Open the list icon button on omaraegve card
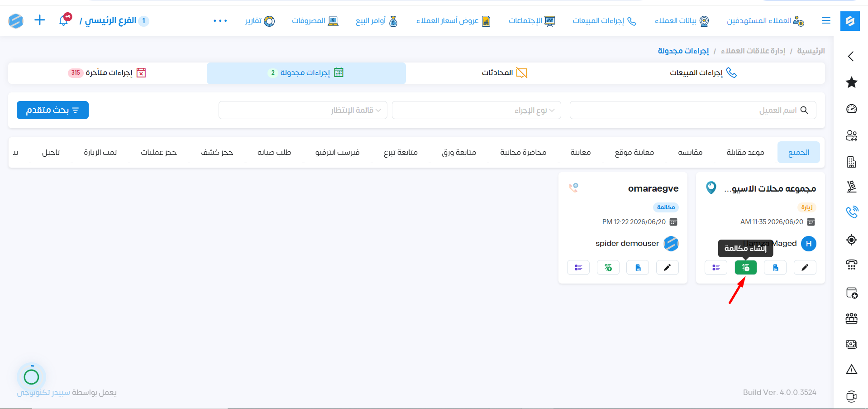The width and height of the screenshot is (868, 409). pos(578,268)
